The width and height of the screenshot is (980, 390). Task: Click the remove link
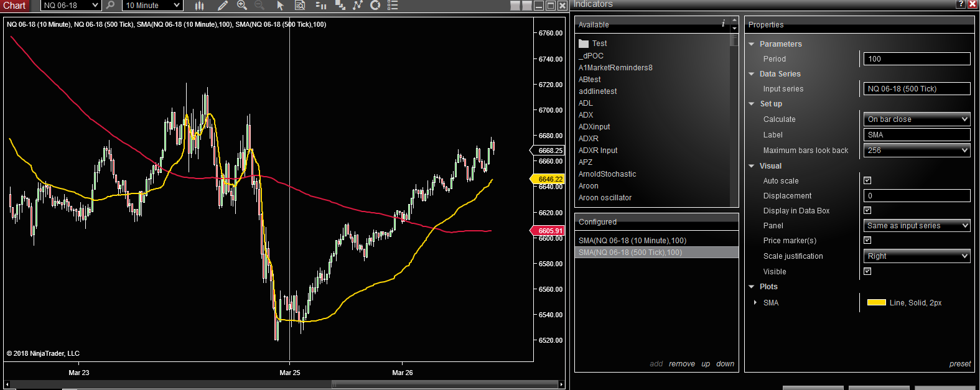pos(682,364)
